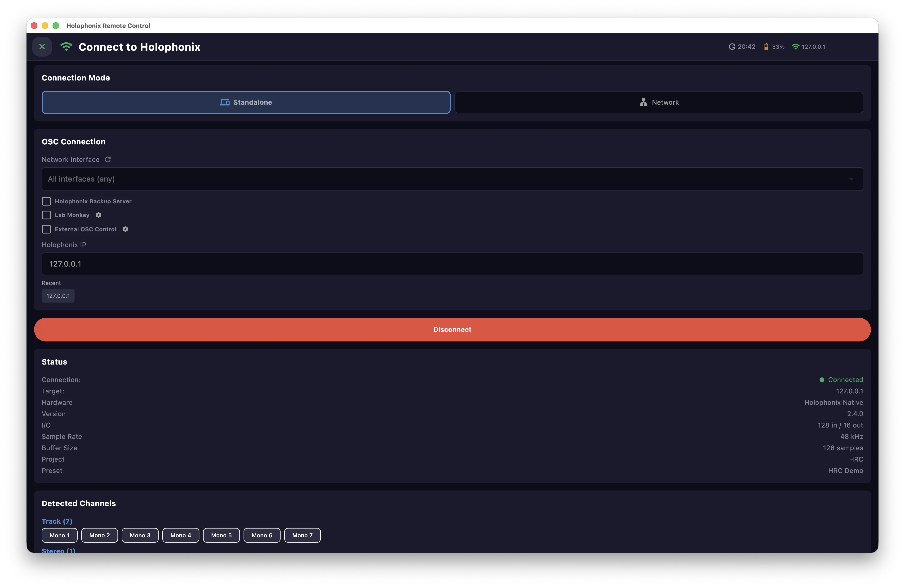Refresh the Network Interface list
Screen dimensions: 905x588
coord(108,159)
